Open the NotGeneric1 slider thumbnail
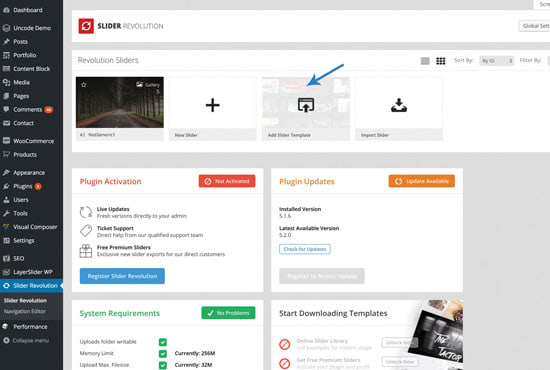550x370 pixels. tap(120, 102)
